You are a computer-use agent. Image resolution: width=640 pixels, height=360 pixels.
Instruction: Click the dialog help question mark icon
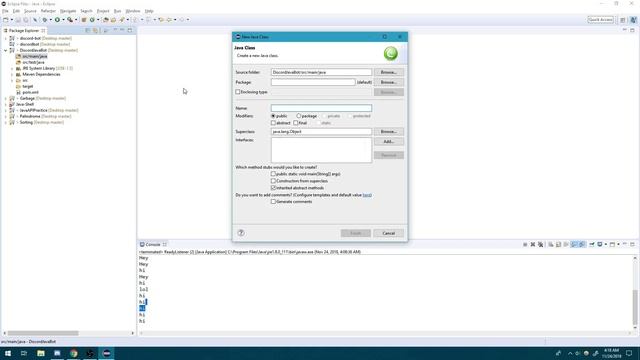tap(241, 233)
